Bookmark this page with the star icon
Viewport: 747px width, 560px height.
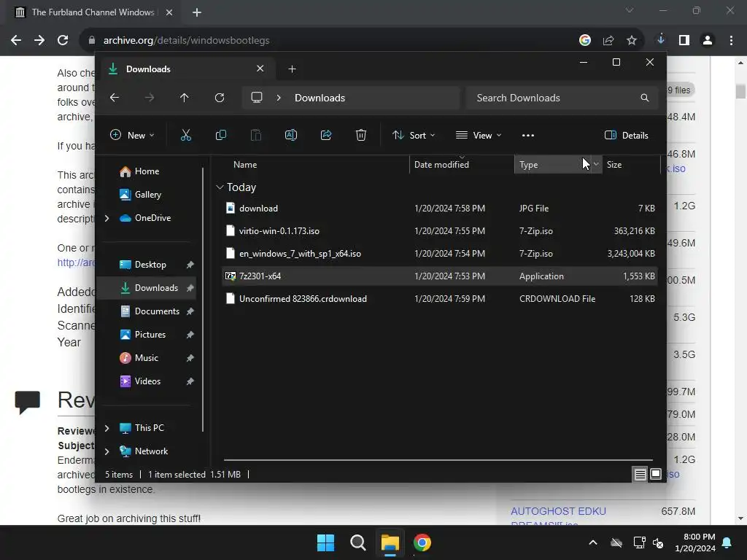631,41
